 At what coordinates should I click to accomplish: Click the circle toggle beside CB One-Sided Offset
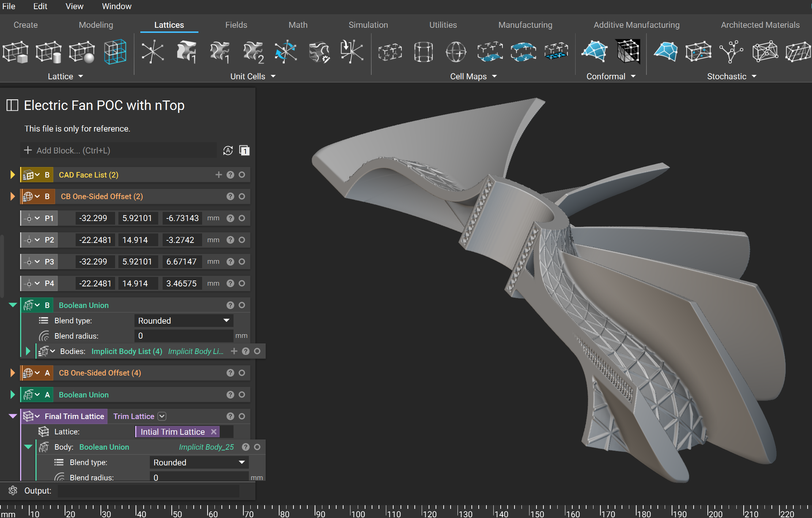pyautogui.click(x=242, y=196)
